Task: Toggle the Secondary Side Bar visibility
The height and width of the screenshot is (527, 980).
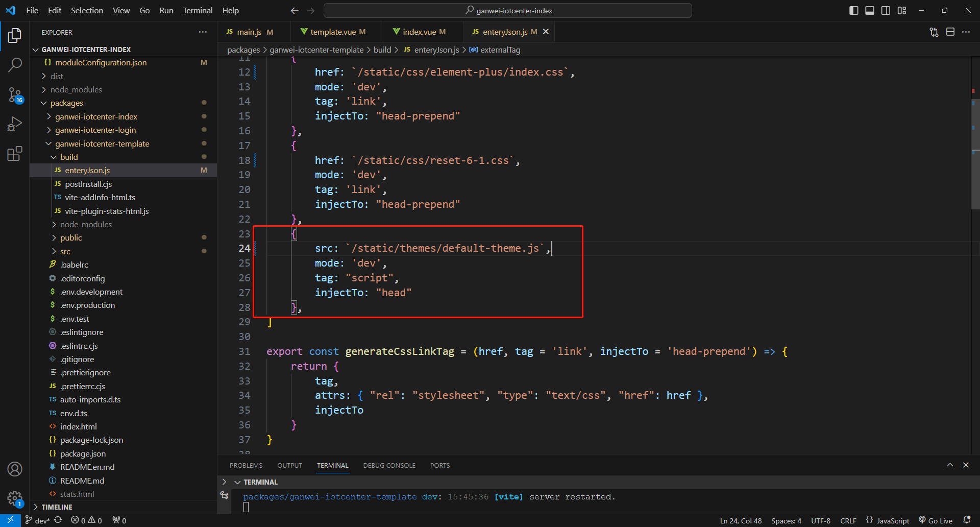Action: point(886,10)
